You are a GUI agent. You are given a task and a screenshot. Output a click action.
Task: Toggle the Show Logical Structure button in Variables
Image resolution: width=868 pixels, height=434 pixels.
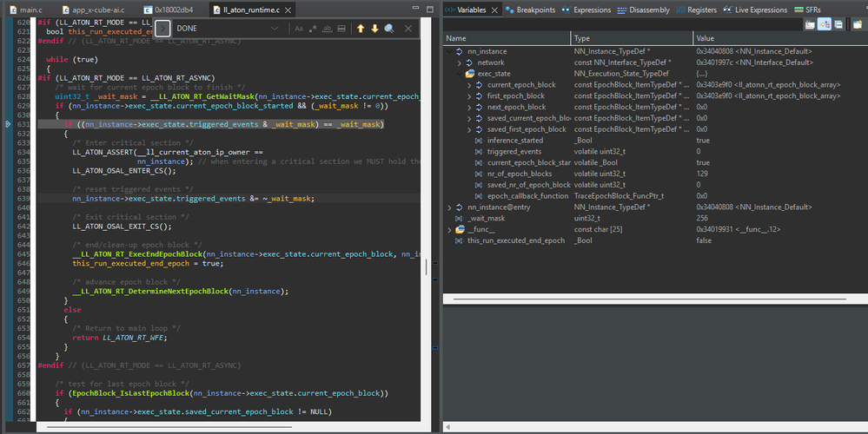click(x=824, y=24)
